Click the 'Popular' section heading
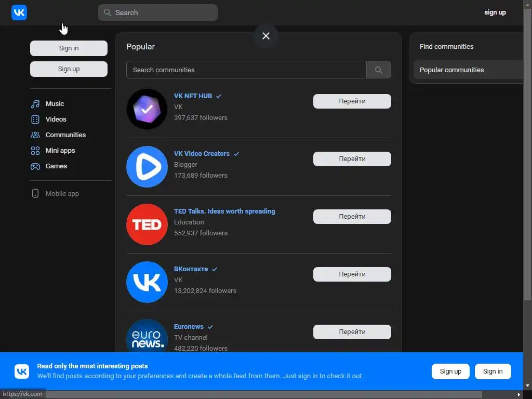Viewport: 532px width, 399px height. pyautogui.click(x=140, y=47)
